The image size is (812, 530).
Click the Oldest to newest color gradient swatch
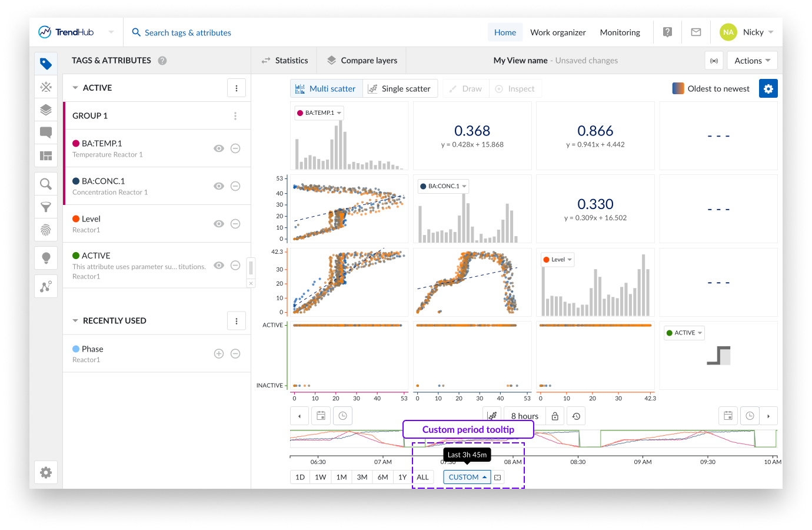pyautogui.click(x=678, y=88)
